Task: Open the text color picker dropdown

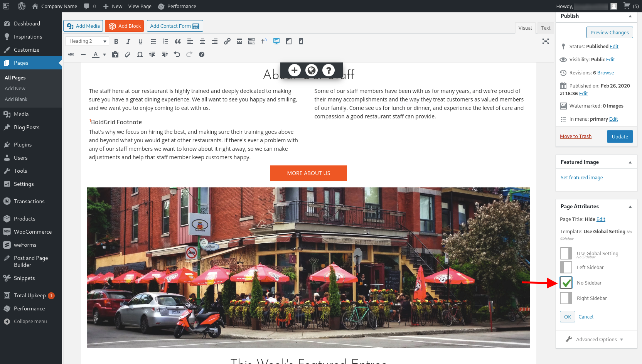Action: (104, 55)
